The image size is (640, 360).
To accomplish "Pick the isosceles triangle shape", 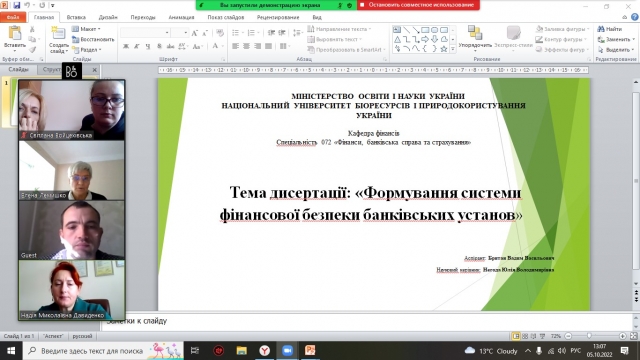I will click(x=397, y=40).
